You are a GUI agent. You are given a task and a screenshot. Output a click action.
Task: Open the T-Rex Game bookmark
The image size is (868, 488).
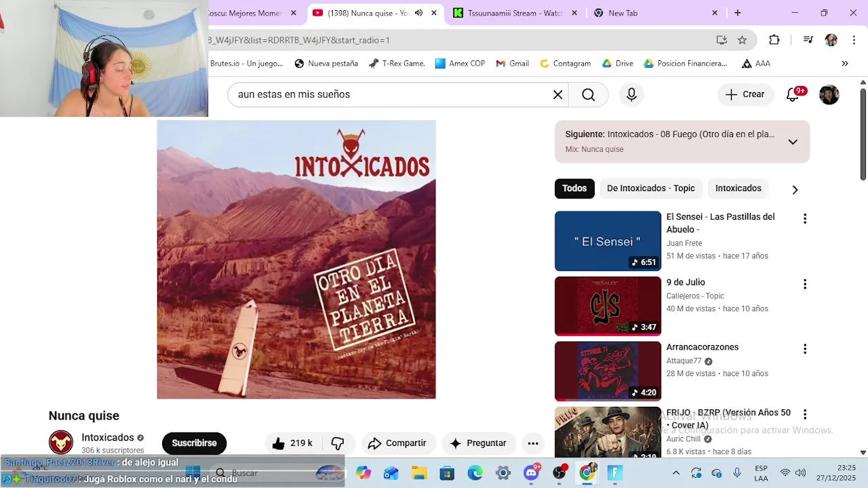coord(397,64)
